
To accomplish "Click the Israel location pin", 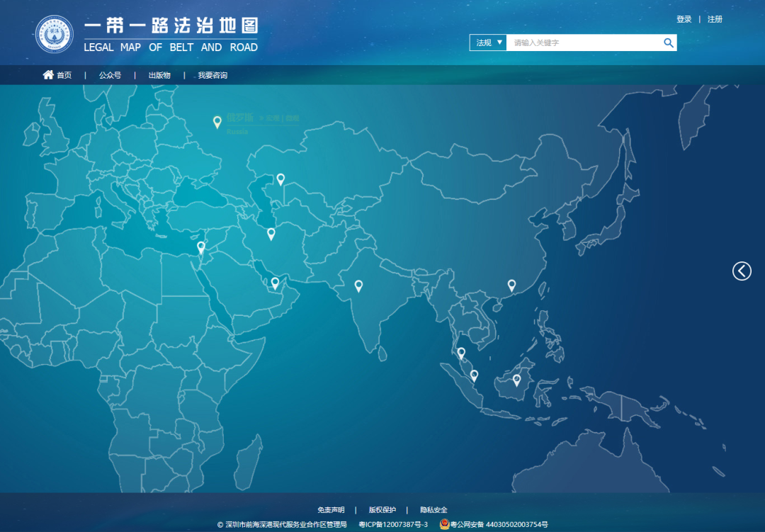I will 201,248.
